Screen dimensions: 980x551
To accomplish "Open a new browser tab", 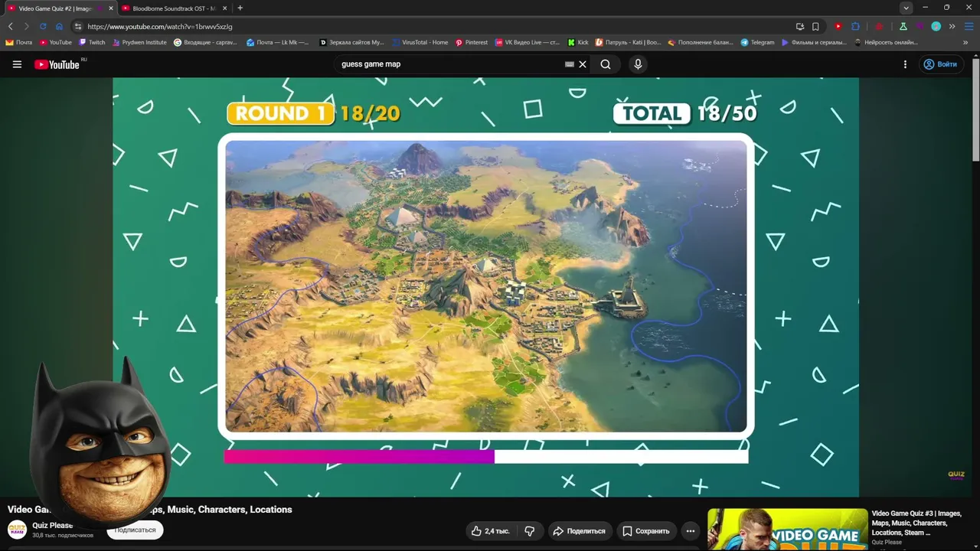I will [x=240, y=8].
